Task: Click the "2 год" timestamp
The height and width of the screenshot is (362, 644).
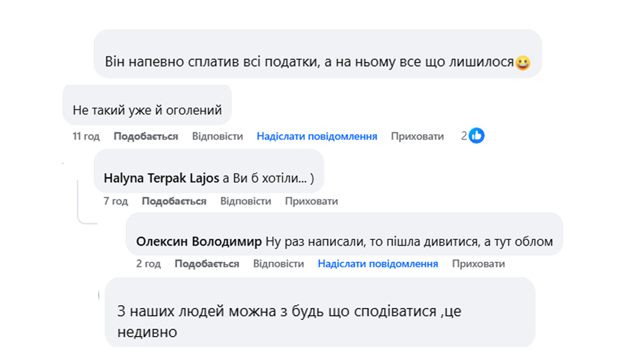Action: pyautogui.click(x=149, y=264)
